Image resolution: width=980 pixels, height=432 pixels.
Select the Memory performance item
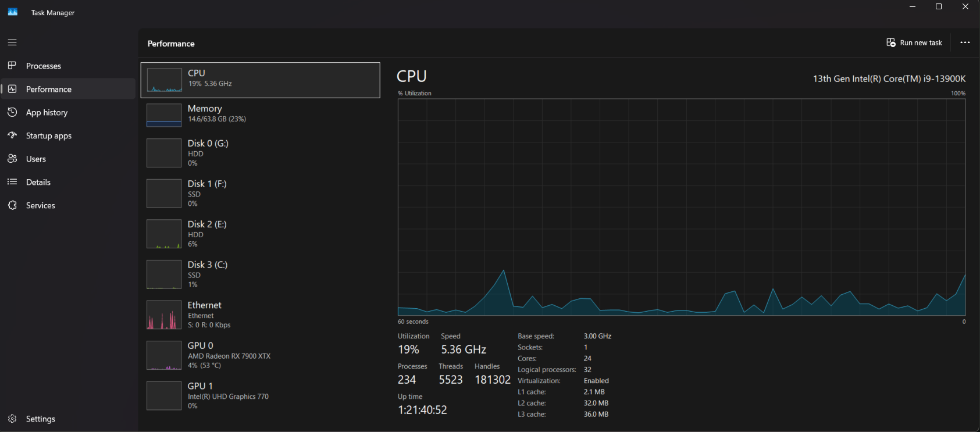point(260,115)
